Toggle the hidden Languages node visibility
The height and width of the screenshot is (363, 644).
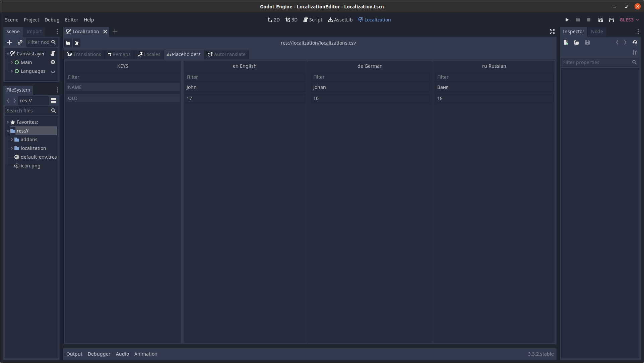[x=53, y=71]
